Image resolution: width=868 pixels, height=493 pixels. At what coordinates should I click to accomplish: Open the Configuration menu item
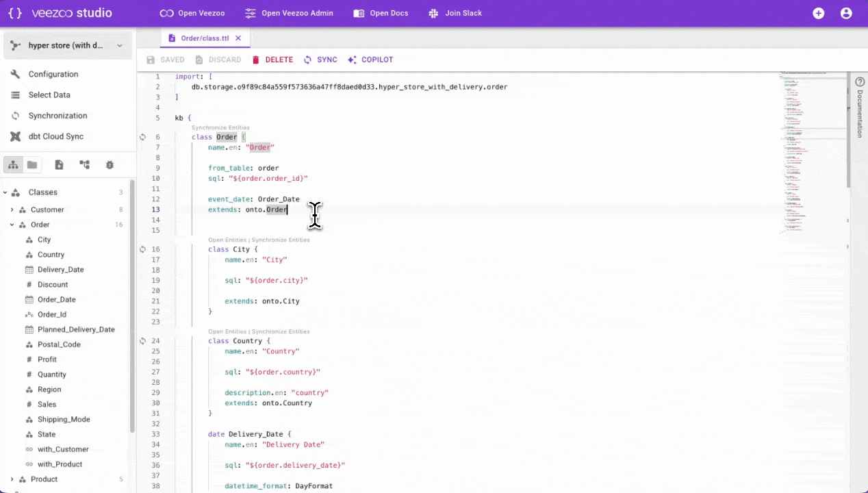(53, 74)
